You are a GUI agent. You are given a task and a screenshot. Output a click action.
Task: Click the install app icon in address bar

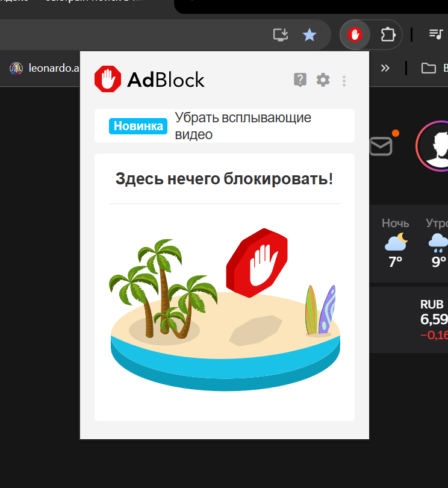tap(281, 34)
